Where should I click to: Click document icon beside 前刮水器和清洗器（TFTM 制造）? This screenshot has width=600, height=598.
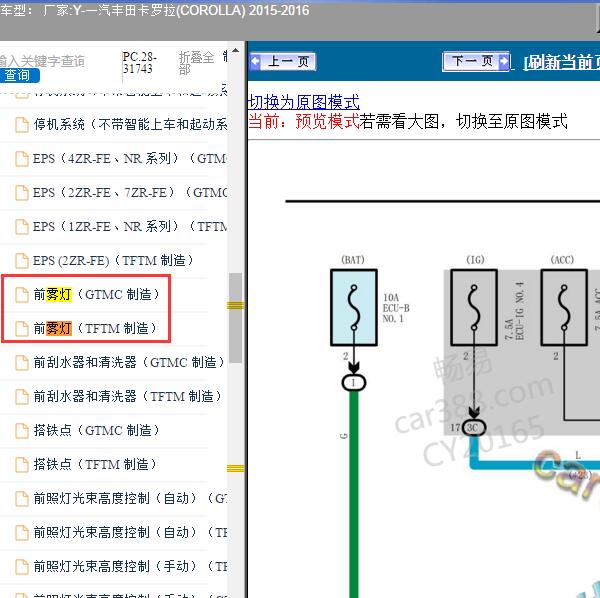pyautogui.click(x=22, y=396)
